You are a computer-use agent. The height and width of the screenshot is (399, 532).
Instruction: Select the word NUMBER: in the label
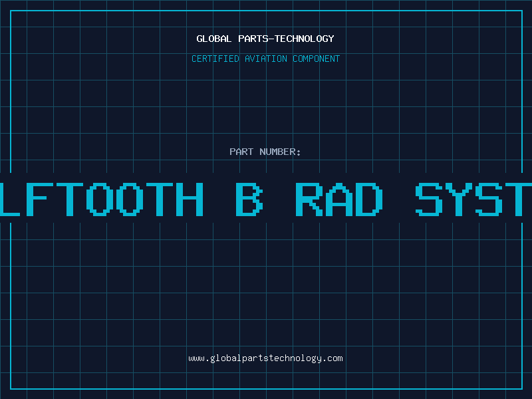280,152
